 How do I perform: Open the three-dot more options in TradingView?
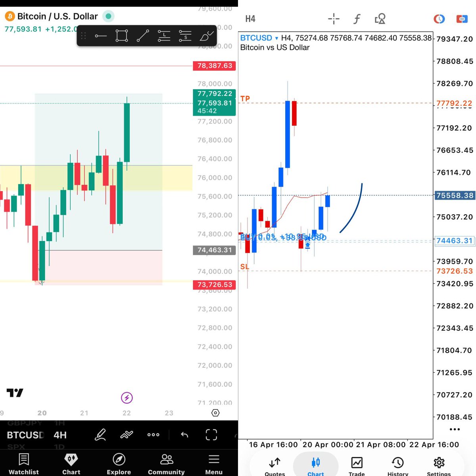[x=154, y=435]
